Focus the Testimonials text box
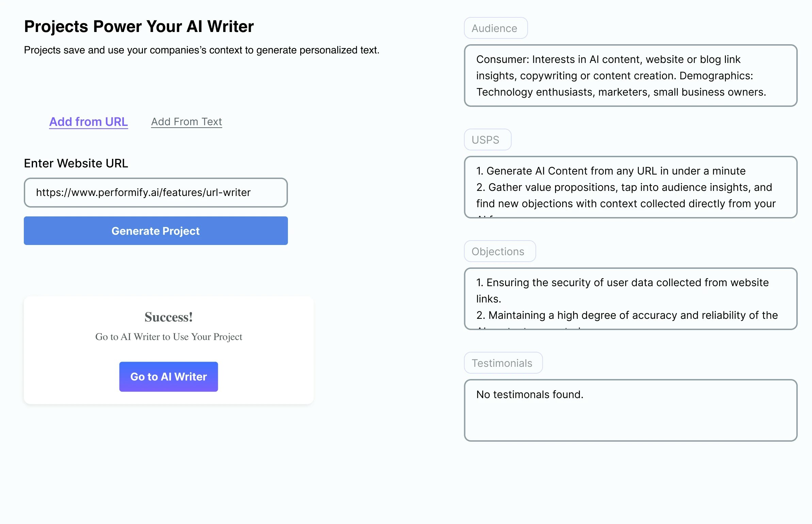 coord(630,410)
